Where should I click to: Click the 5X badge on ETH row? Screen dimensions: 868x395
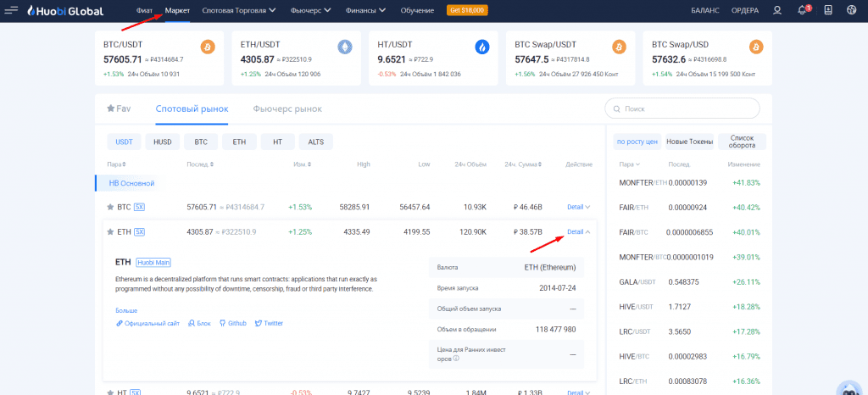(x=140, y=231)
